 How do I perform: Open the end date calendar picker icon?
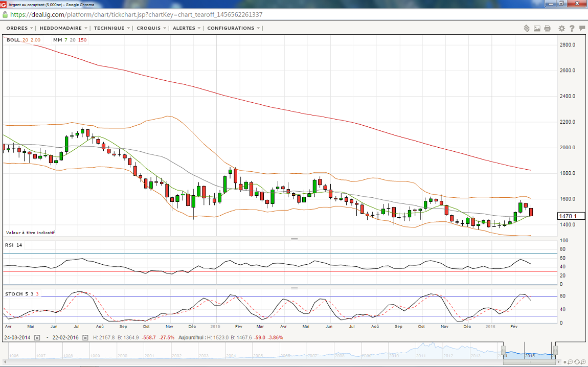tap(85, 337)
